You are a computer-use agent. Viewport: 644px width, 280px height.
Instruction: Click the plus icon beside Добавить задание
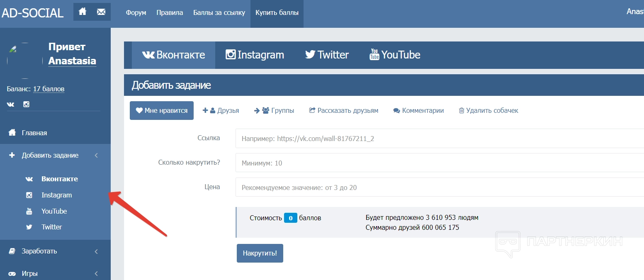(x=12, y=155)
